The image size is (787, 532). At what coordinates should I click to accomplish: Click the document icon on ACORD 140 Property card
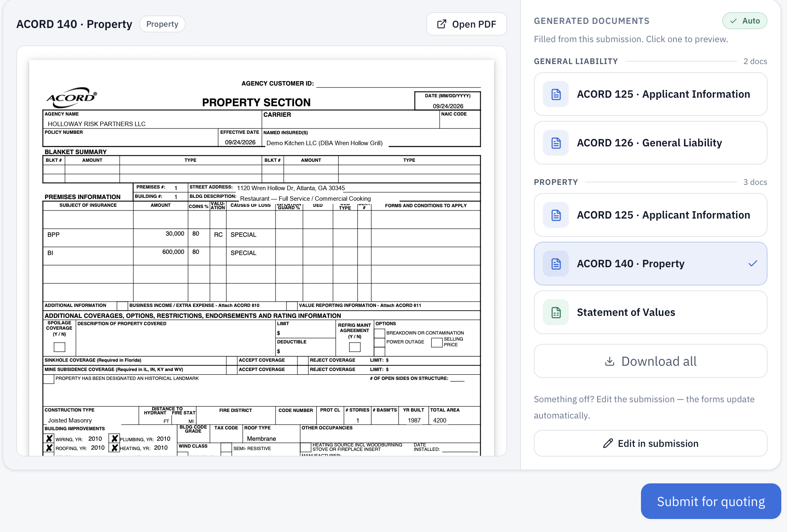tap(556, 264)
